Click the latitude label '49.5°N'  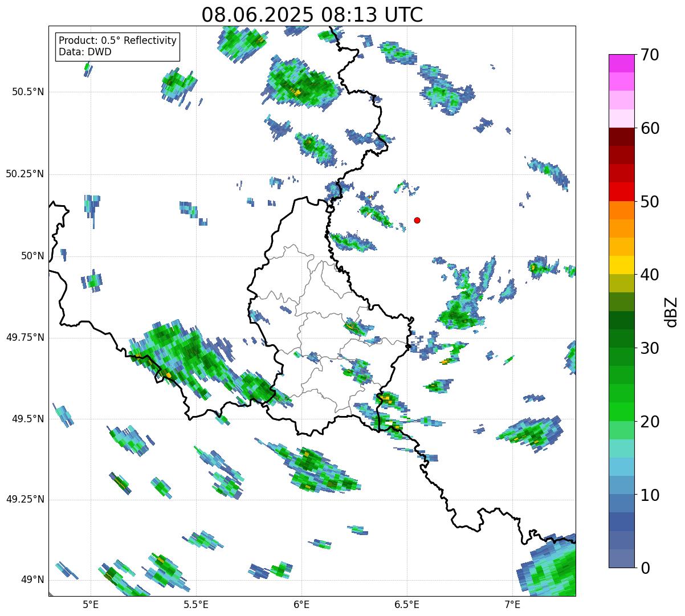pos(28,419)
